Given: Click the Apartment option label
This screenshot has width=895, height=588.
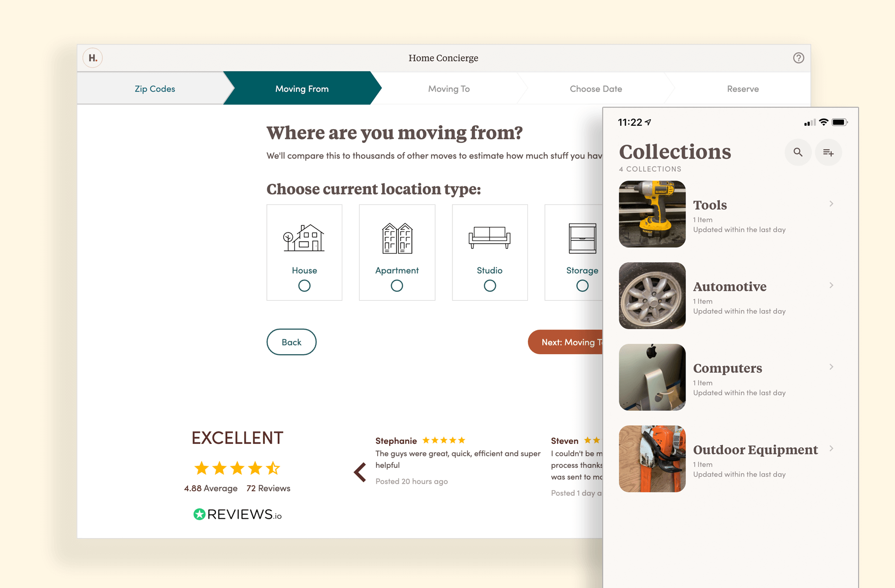Looking at the screenshot, I should [397, 270].
